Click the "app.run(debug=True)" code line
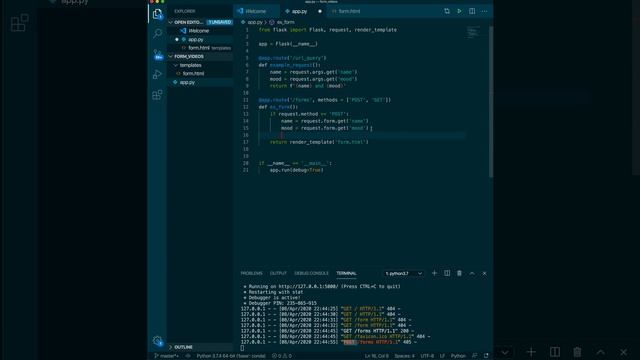 [x=296, y=170]
